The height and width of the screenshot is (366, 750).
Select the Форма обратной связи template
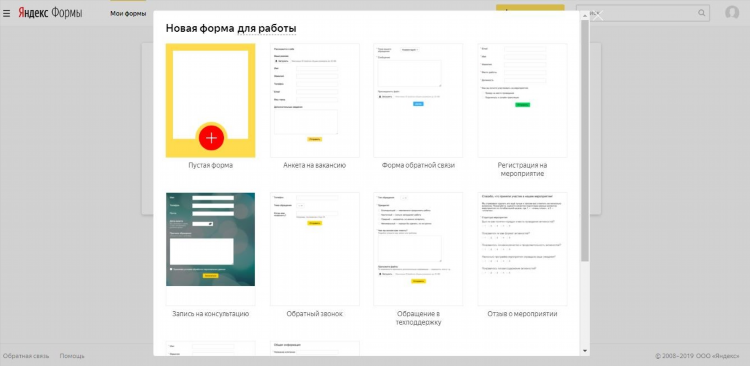(418, 100)
